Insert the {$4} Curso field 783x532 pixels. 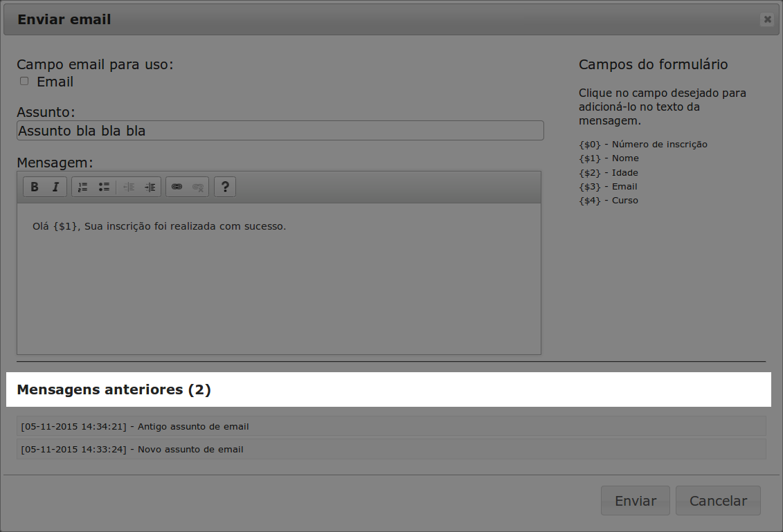pos(609,201)
